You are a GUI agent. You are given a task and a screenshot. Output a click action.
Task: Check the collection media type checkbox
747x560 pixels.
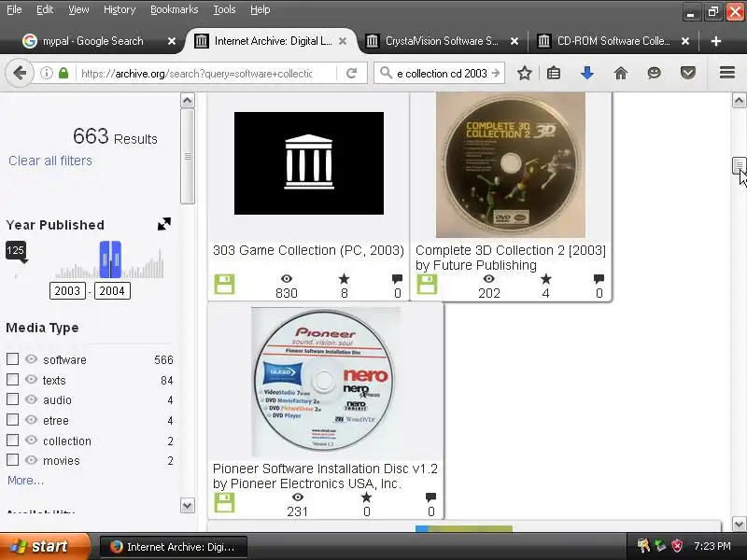click(13, 440)
